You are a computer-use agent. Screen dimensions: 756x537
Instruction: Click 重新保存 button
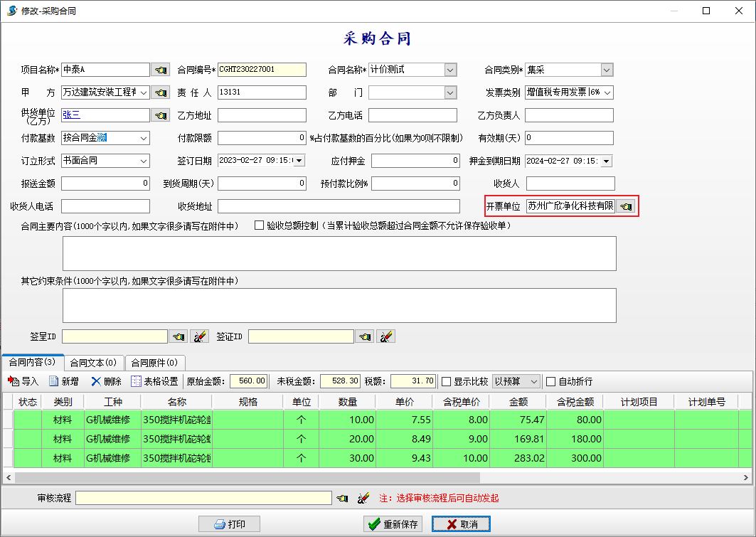(x=392, y=524)
